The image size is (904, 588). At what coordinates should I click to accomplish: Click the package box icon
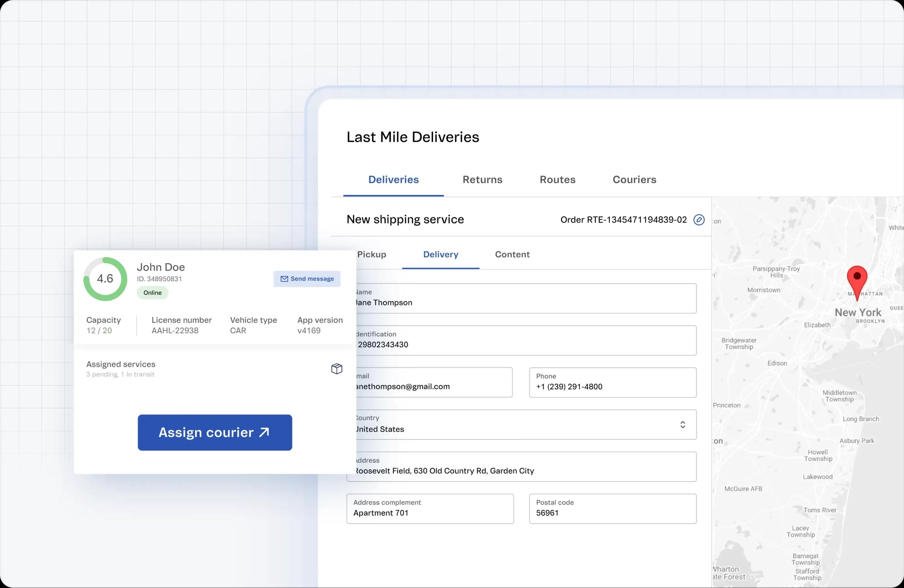coord(337,368)
